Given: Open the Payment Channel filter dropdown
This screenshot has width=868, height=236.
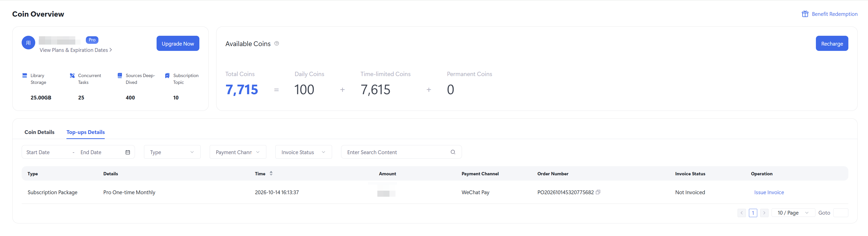Looking at the screenshot, I should point(238,152).
